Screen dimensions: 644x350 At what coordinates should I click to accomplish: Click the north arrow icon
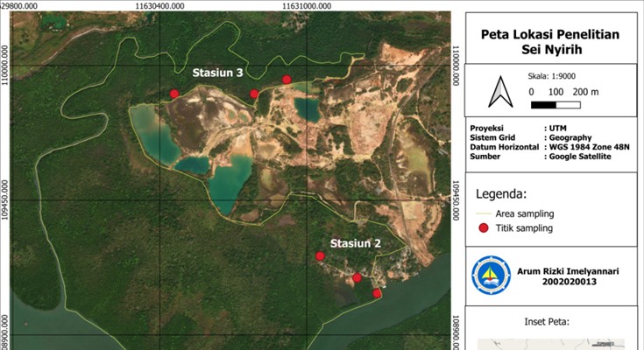(499, 93)
